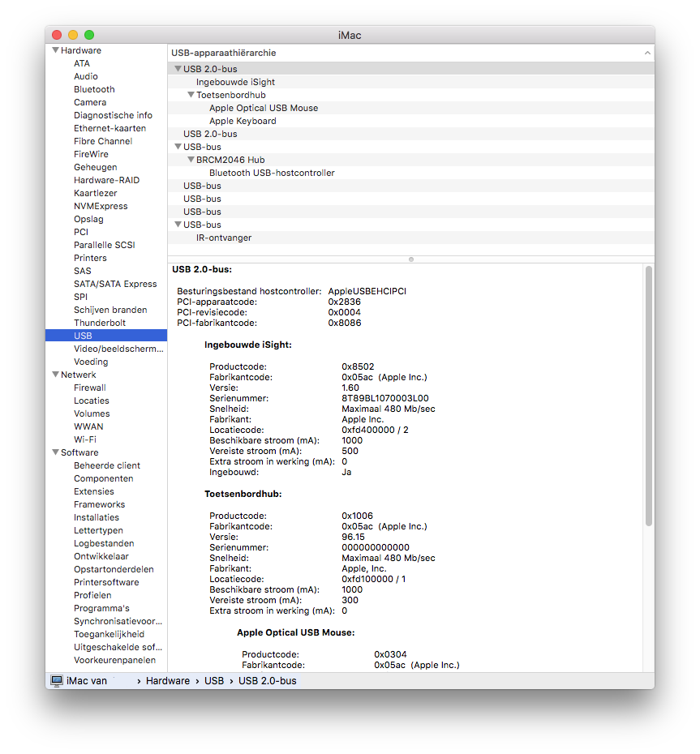Viewport: 700px width, 754px height.
Task: Collapse the Software section triangle
Action: (55, 452)
